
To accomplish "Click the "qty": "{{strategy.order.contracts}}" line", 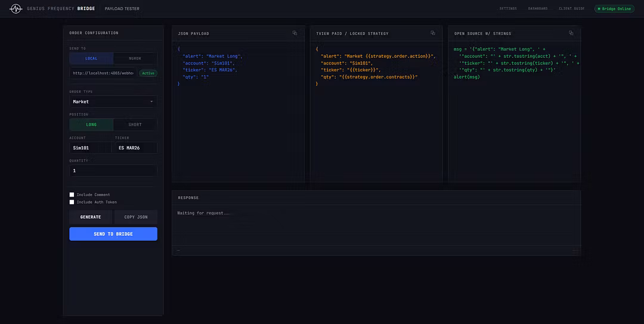I will point(369,77).
